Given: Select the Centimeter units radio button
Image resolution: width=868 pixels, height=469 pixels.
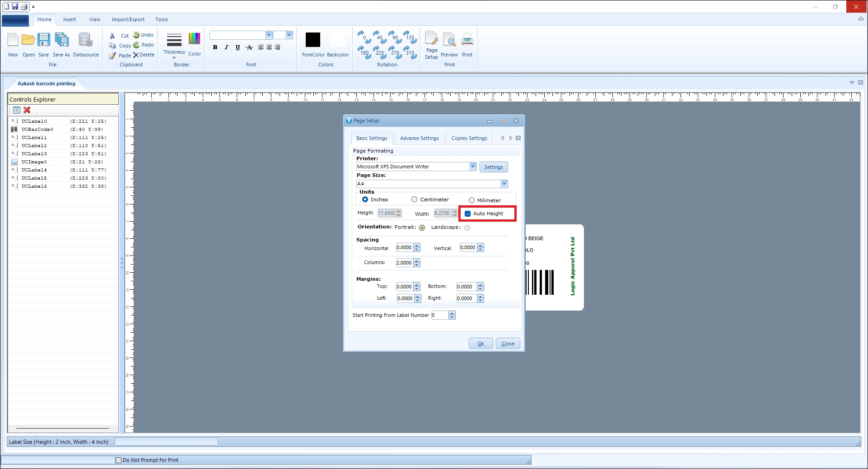Looking at the screenshot, I should pos(414,200).
